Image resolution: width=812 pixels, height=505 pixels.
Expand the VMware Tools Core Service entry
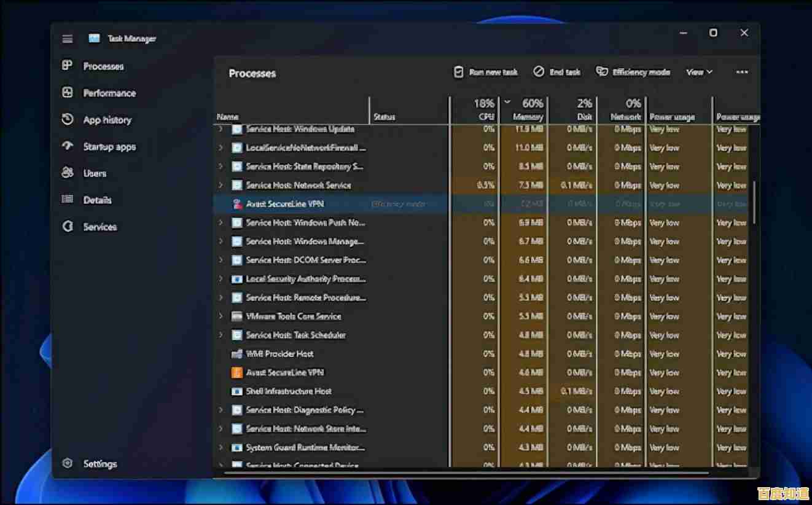click(221, 316)
